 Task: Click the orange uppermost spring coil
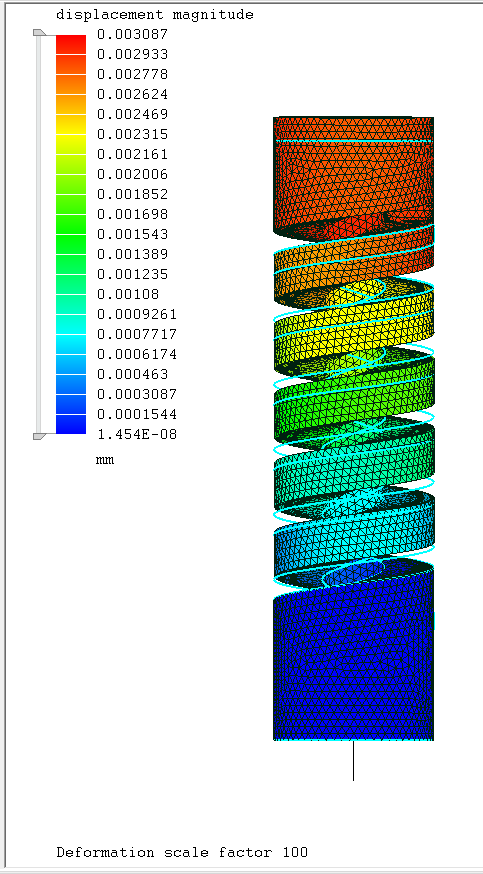coord(353,266)
